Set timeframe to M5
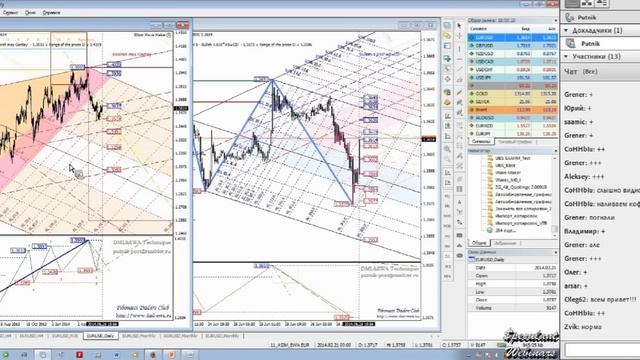The image size is (640, 360). click(x=447, y=206)
